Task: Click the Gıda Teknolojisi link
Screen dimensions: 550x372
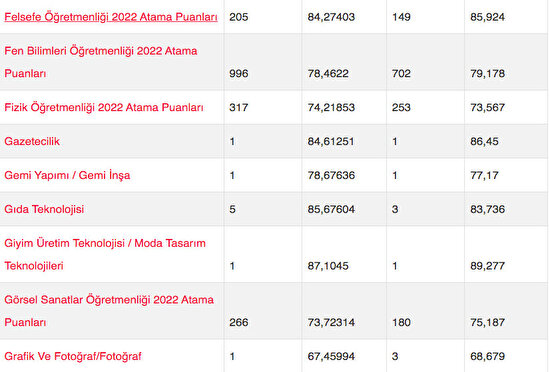Action: pyautogui.click(x=44, y=209)
